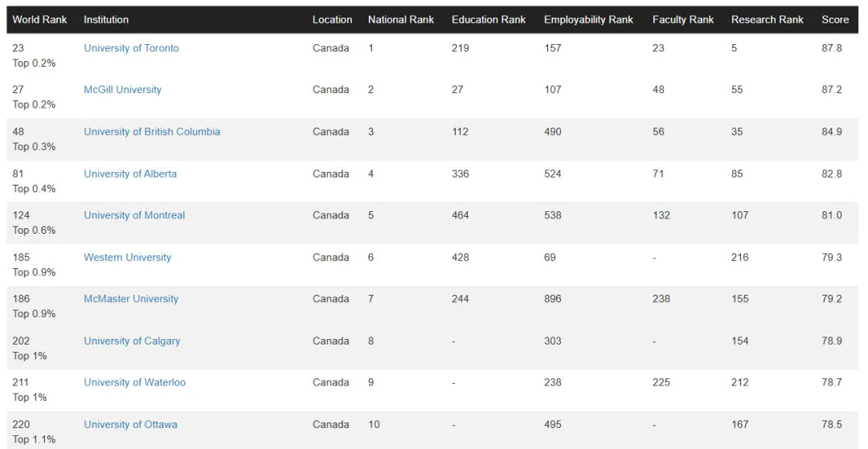This screenshot has width=868, height=449.
Task: Click the Score column header
Action: point(835,19)
